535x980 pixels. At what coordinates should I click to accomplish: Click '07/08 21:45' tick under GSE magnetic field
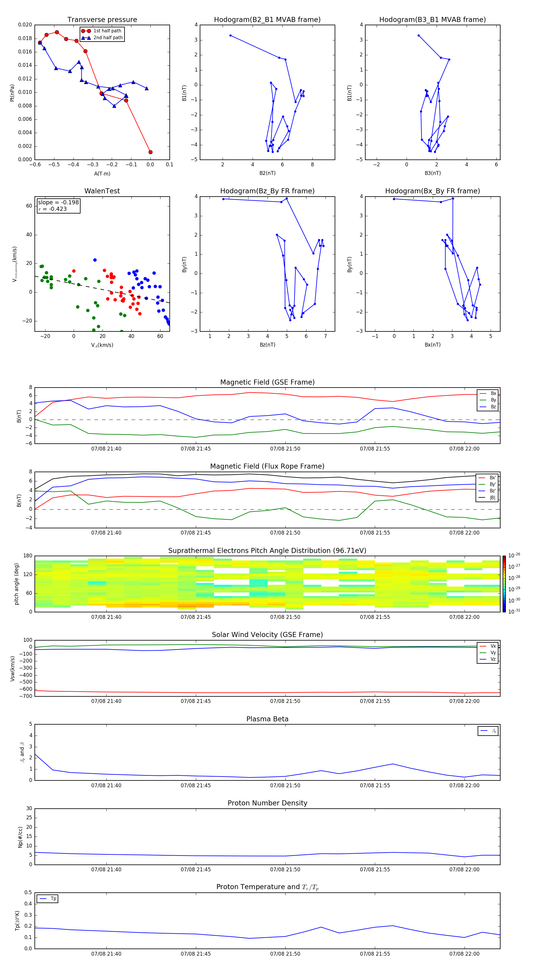pyautogui.click(x=196, y=448)
